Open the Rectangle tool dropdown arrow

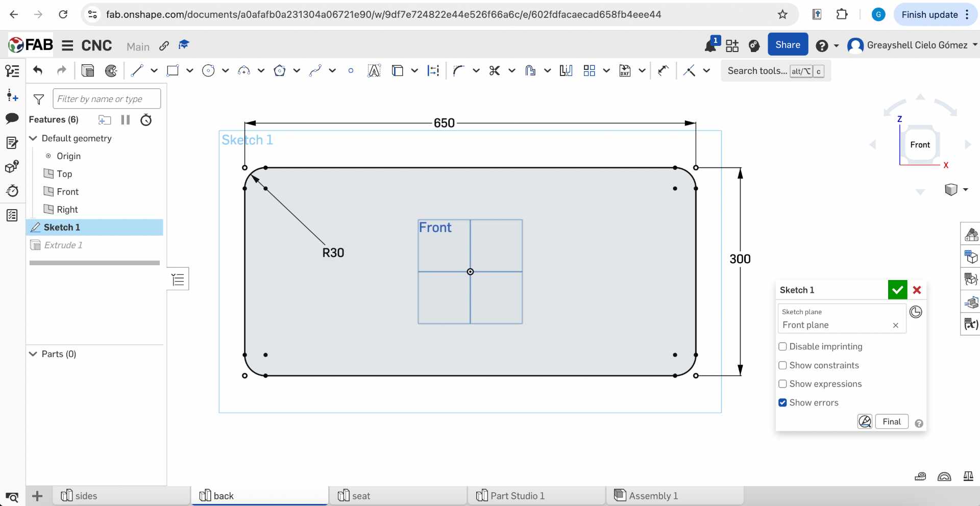point(190,70)
